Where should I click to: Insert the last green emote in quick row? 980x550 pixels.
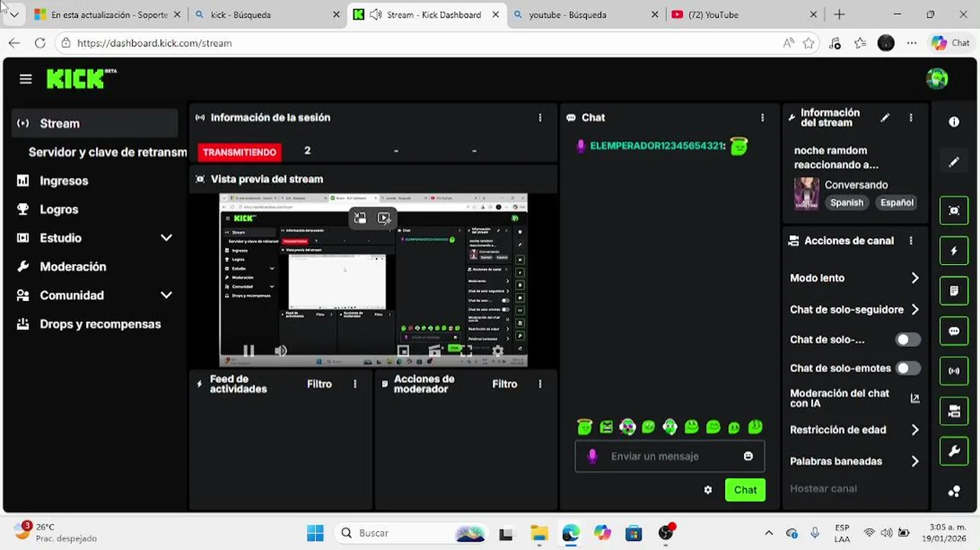click(755, 427)
